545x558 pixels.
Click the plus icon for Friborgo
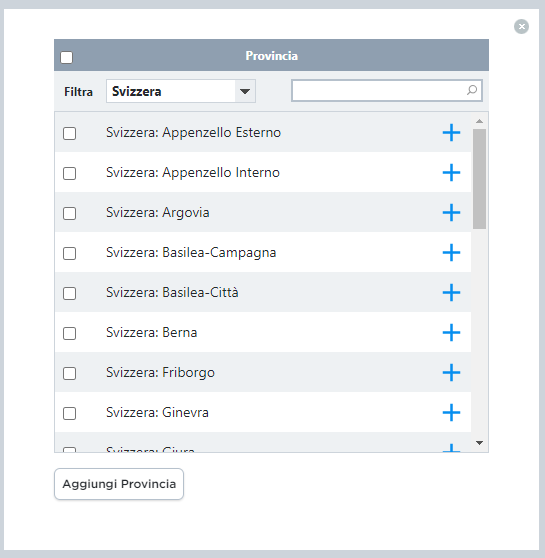(451, 373)
